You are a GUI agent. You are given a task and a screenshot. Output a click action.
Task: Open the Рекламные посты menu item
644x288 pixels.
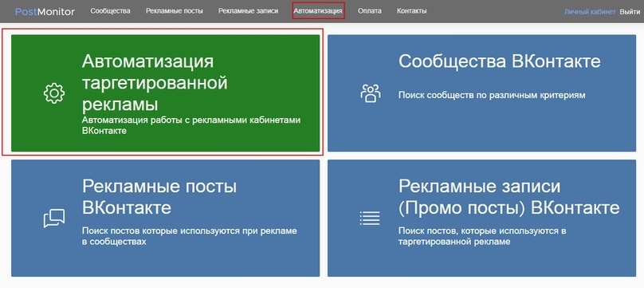(x=174, y=11)
